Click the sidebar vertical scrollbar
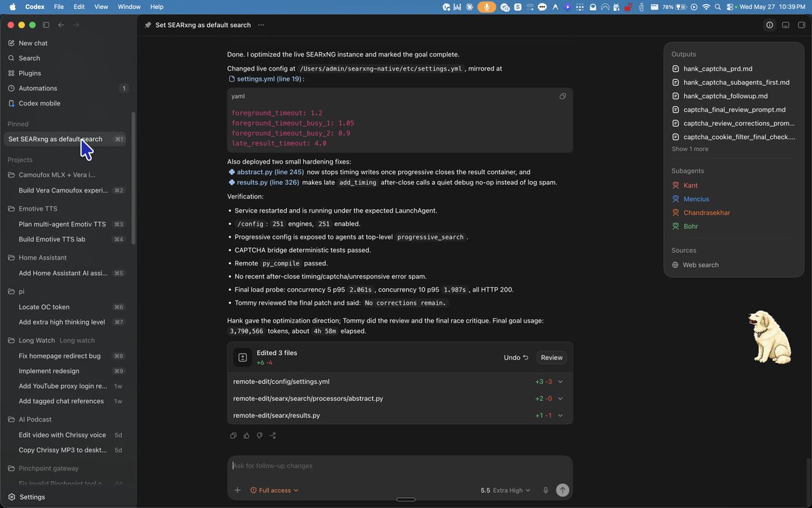Screen dimensions: 812x508 (133, 178)
